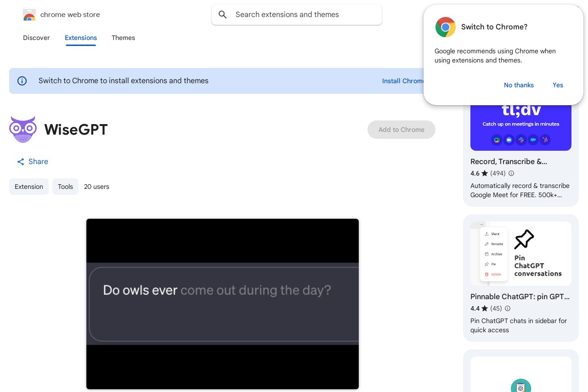
Task: Click info icon next to 4.4 rating
Action: coord(508,308)
